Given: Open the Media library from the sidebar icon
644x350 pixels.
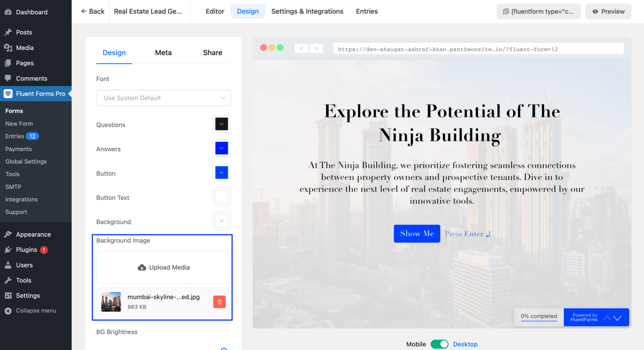Looking at the screenshot, I should point(8,47).
